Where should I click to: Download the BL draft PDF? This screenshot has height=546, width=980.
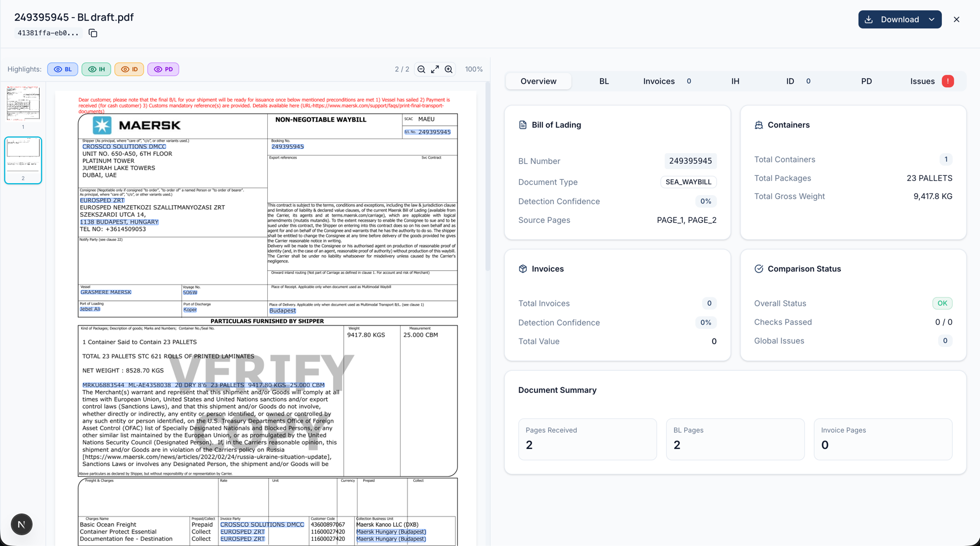[x=893, y=19]
